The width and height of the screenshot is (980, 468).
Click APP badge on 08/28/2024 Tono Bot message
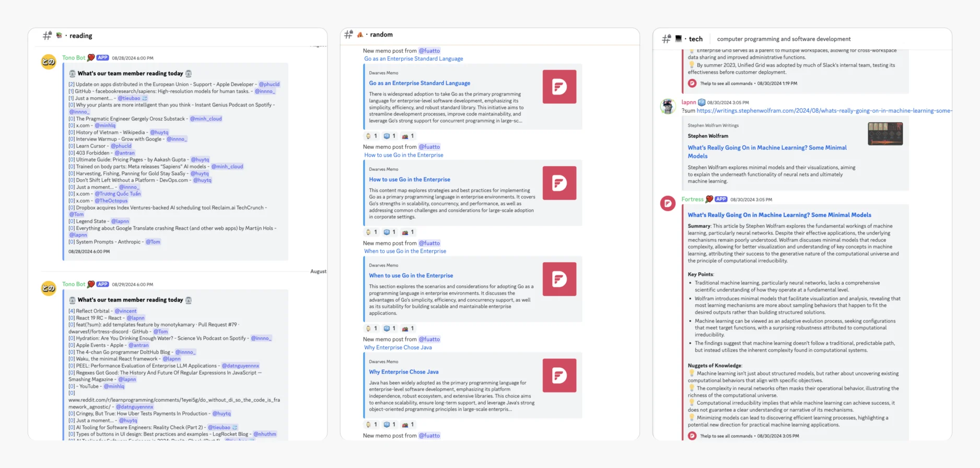coord(103,57)
